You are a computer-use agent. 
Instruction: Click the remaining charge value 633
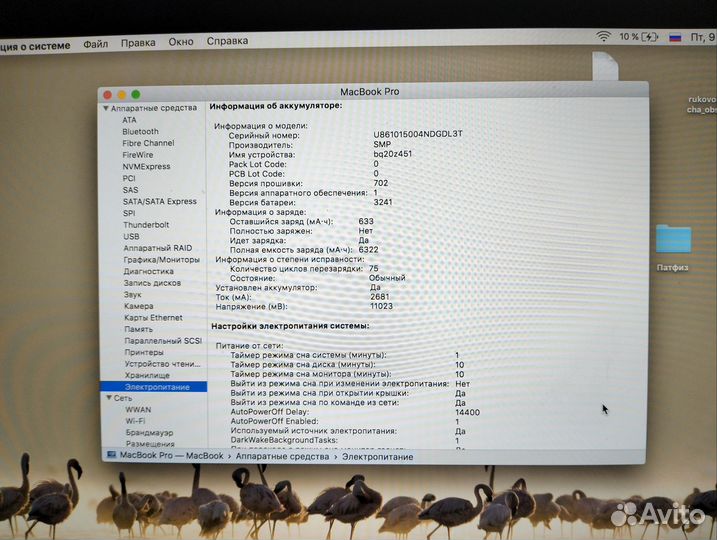[366, 221]
